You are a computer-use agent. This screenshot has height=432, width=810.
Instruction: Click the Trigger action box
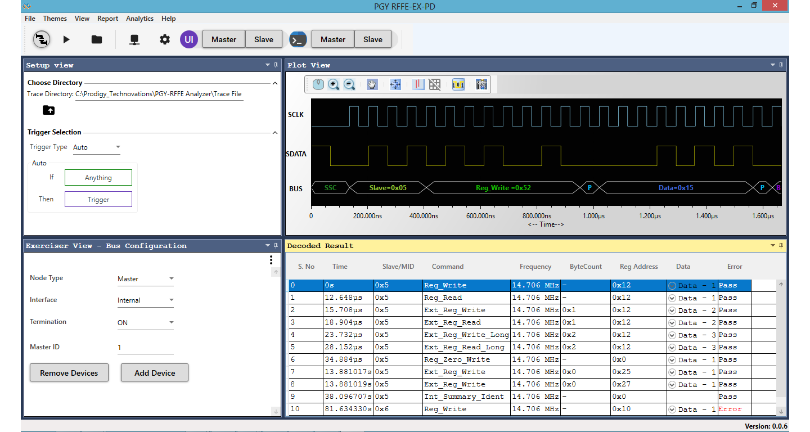[x=98, y=199]
